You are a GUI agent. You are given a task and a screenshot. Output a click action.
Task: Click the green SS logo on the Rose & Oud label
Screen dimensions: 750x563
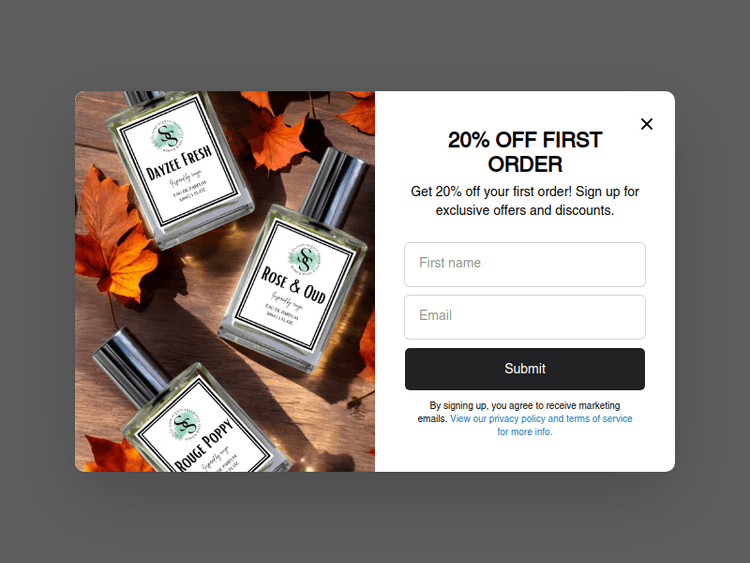click(x=304, y=259)
